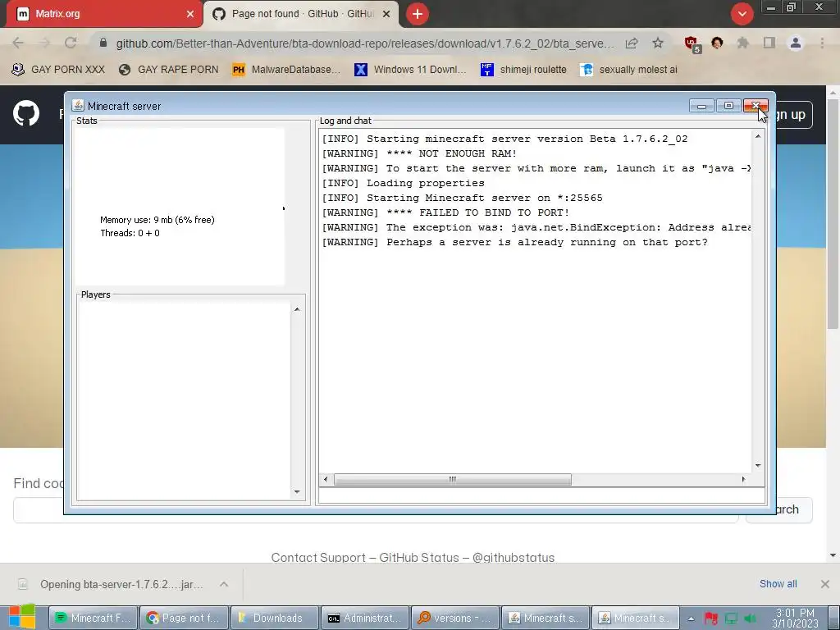Switch to the 'versions -' search taskbar item

tap(456, 619)
